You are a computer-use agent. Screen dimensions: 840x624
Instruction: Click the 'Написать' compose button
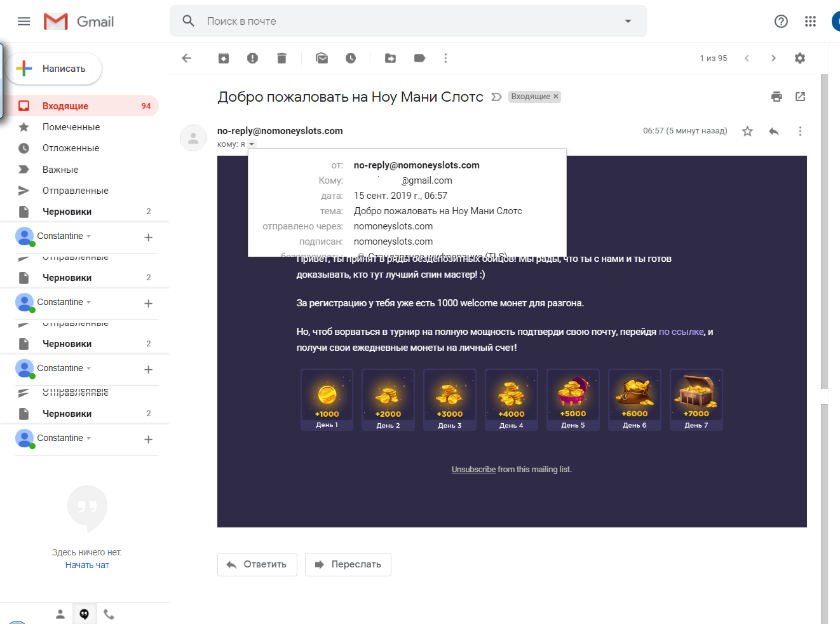[54, 69]
